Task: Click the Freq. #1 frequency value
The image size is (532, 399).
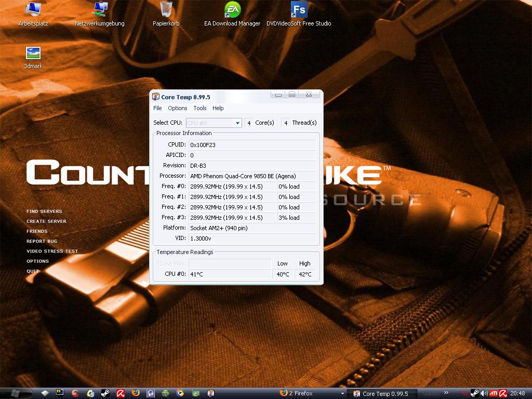Action: coord(232,197)
